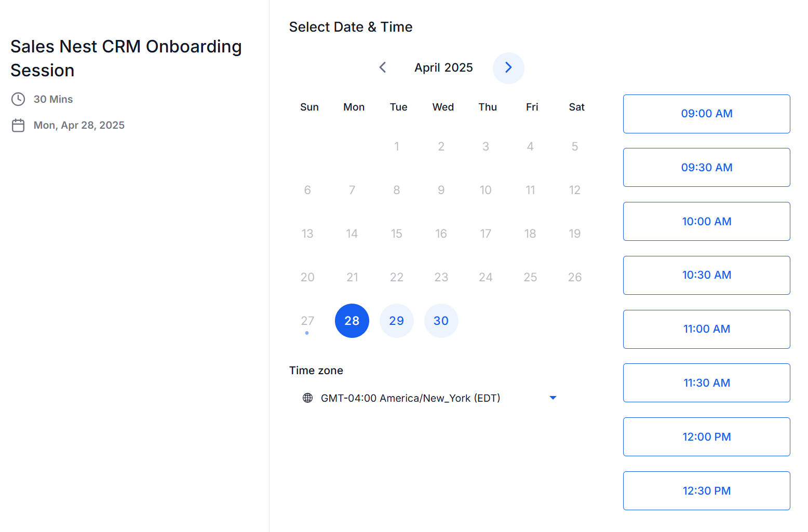The image size is (808, 532).
Task: Select the 11:00 AM slot
Action: pos(707,329)
